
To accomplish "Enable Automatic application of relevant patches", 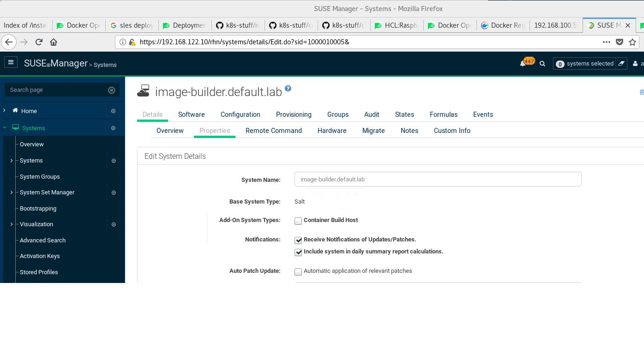I will coord(298,271).
